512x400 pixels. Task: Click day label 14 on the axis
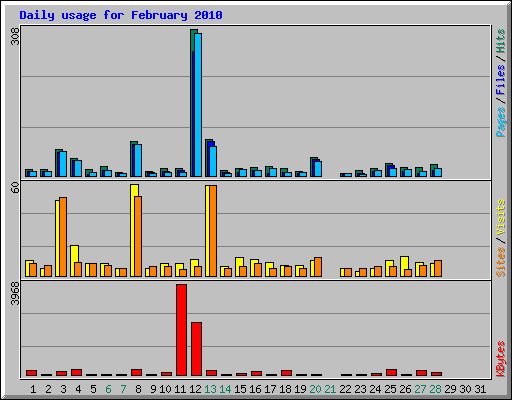tap(225, 389)
